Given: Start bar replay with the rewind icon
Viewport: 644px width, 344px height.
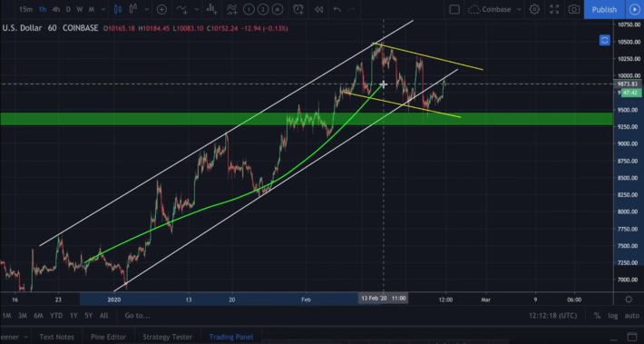Looking at the screenshot, I should pyautogui.click(x=318, y=9).
